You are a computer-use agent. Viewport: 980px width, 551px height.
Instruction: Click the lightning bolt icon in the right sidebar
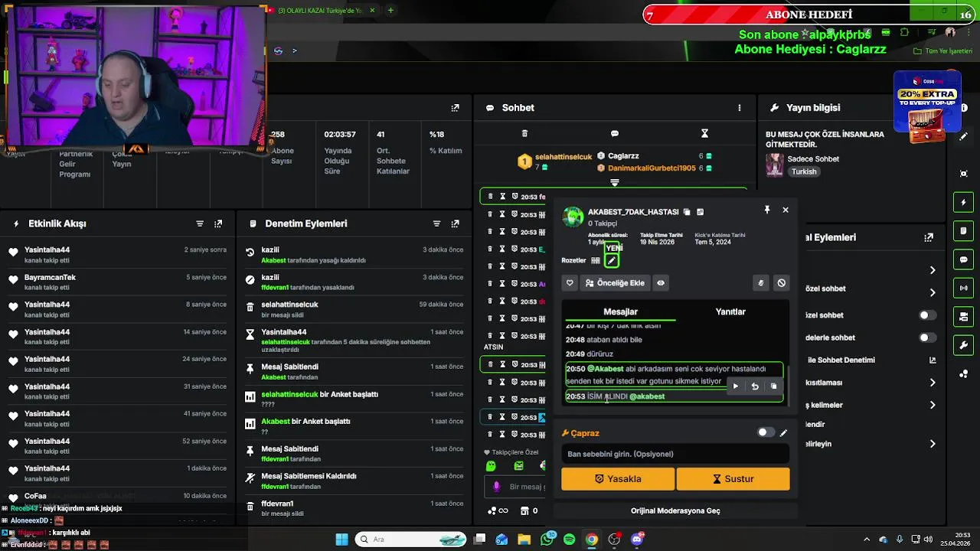click(964, 203)
